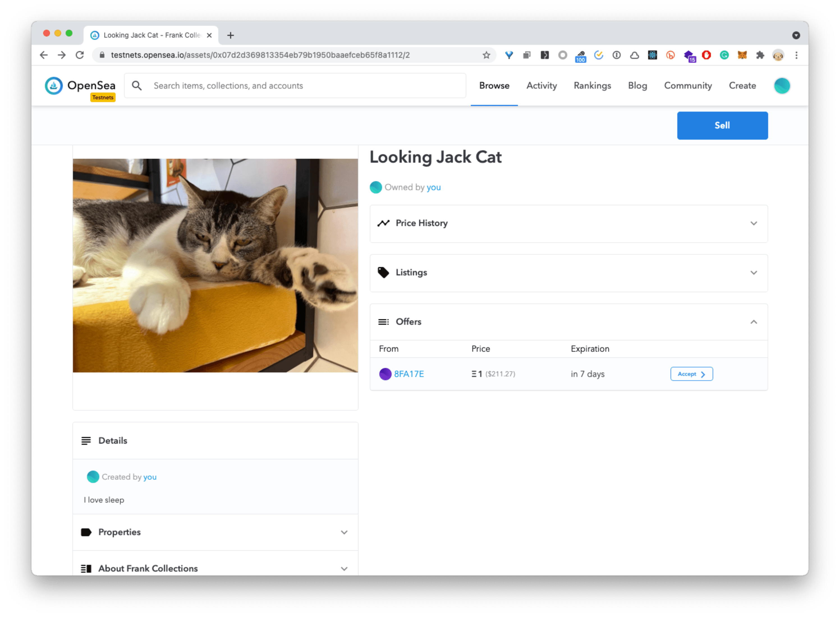Image resolution: width=840 pixels, height=617 pixels.
Task: Open the Rankings nav item
Action: click(x=592, y=86)
